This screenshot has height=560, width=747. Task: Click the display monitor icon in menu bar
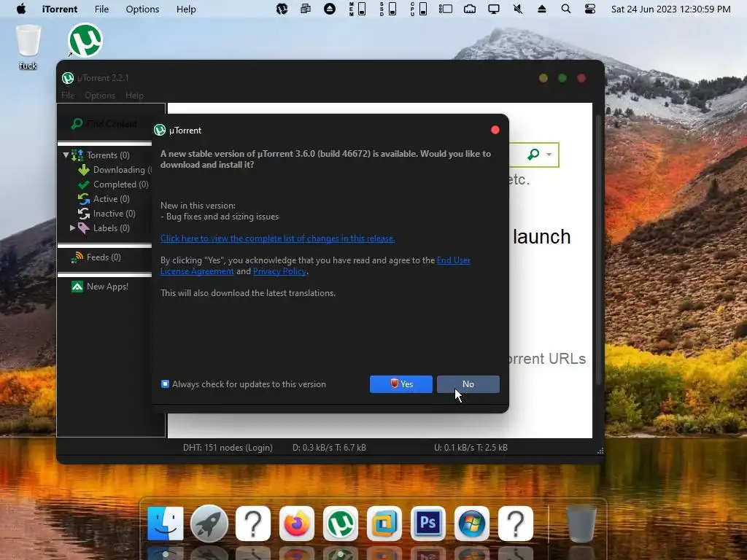tap(494, 9)
